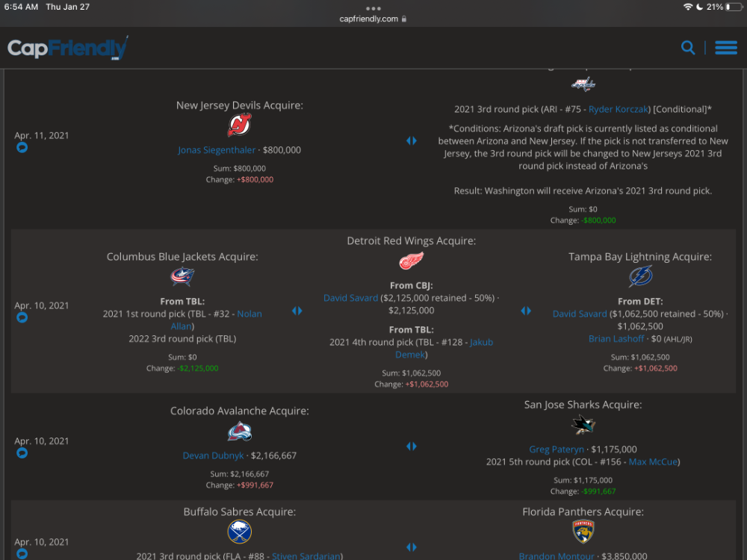
Task: Select 'San Jose Sharks Acquire:' heading
Action: pos(583,405)
